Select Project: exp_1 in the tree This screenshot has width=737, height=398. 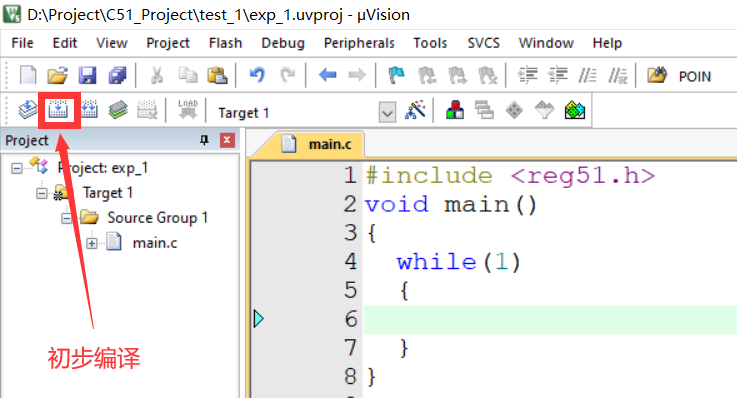click(102, 168)
